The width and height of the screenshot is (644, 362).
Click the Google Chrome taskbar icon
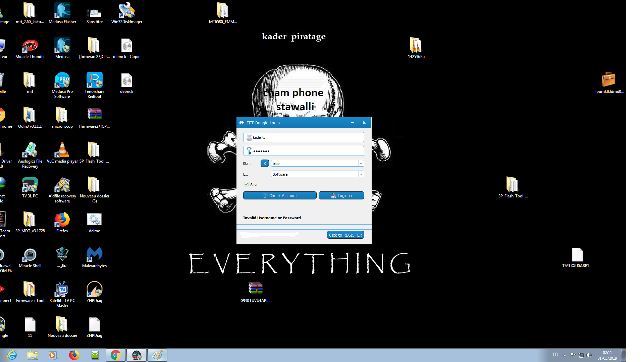116,355
